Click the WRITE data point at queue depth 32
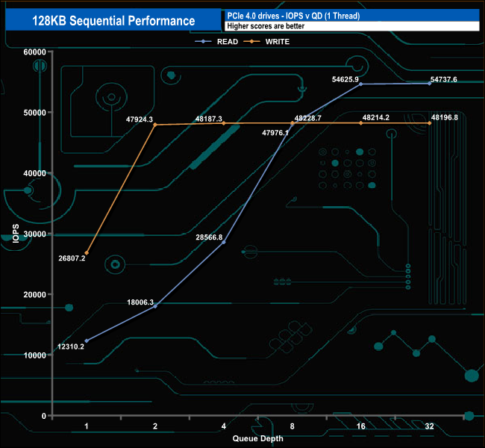Image resolution: width=485 pixels, height=448 pixels. point(429,123)
